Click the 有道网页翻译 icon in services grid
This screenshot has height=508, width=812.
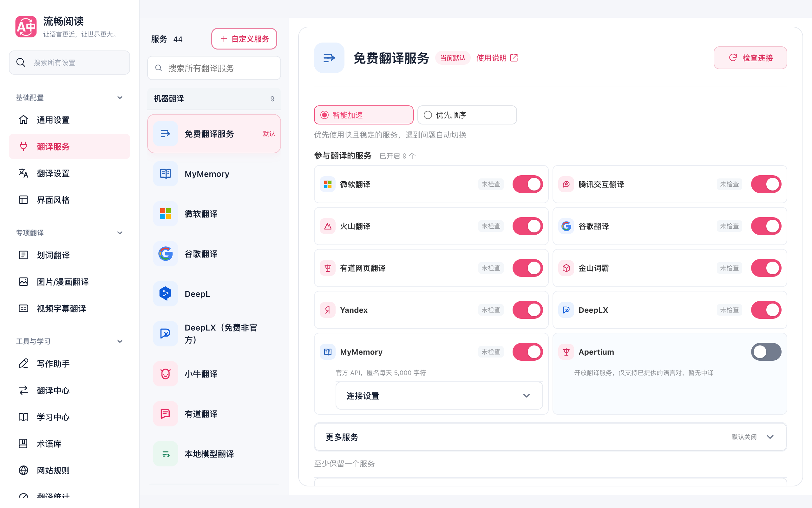pyautogui.click(x=328, y=268)
